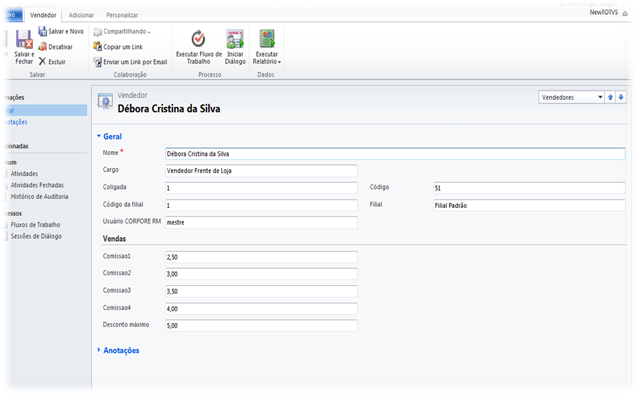640x397 pixels.
Task: Click the Comissao4 input field
Action: [261, 308]
